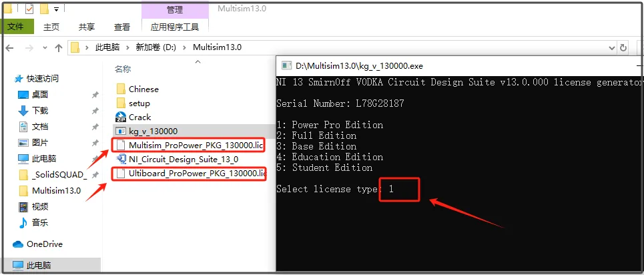Click the Serial Number L78G28187 text
Viewport: 644px width, 275px height.
[x=340, y=103]
